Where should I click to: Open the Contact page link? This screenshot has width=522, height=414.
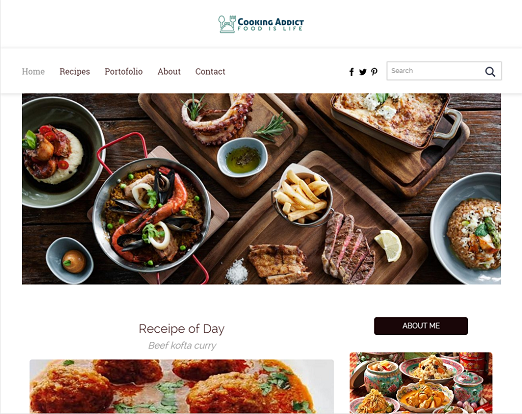coord(210,71)
